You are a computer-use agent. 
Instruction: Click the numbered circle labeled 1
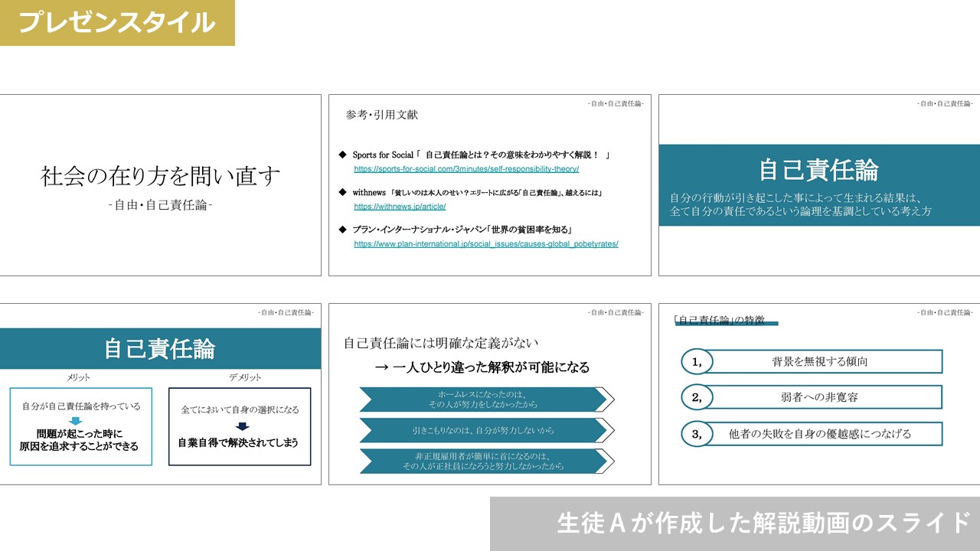pyautogui.click(x=697, y=361)
